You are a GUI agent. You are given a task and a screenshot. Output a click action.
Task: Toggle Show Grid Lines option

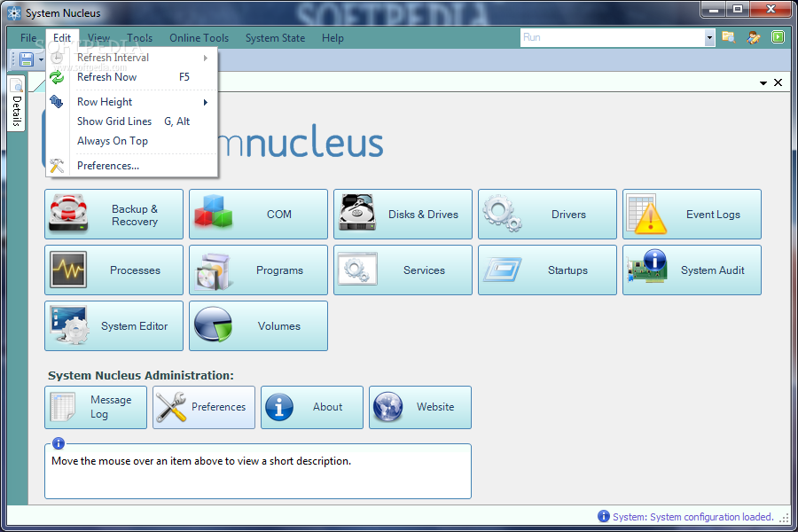132,121
